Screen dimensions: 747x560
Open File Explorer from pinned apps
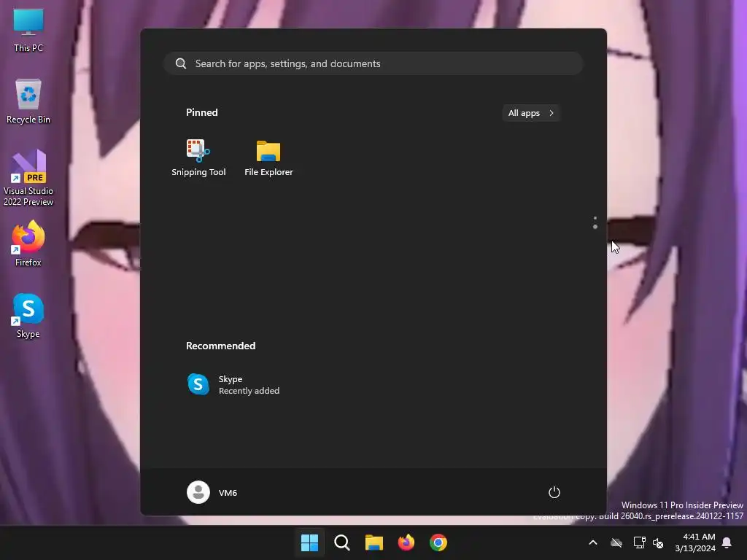tap(268, 158)
